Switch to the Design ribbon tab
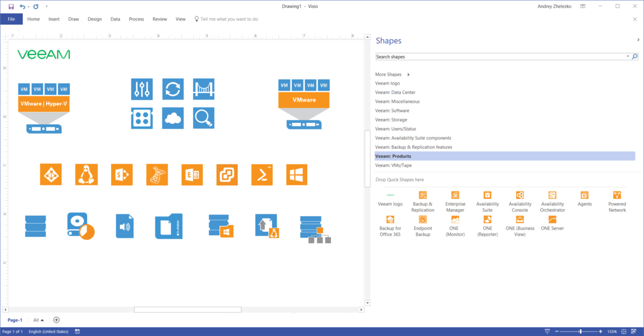 tap(95, 19)
